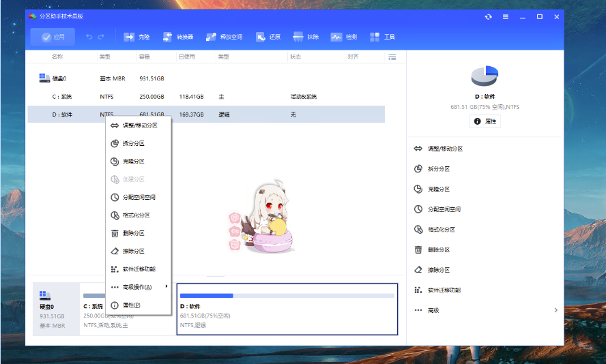
Task: Toggle the column view options icon
Action: coord(392,57)
